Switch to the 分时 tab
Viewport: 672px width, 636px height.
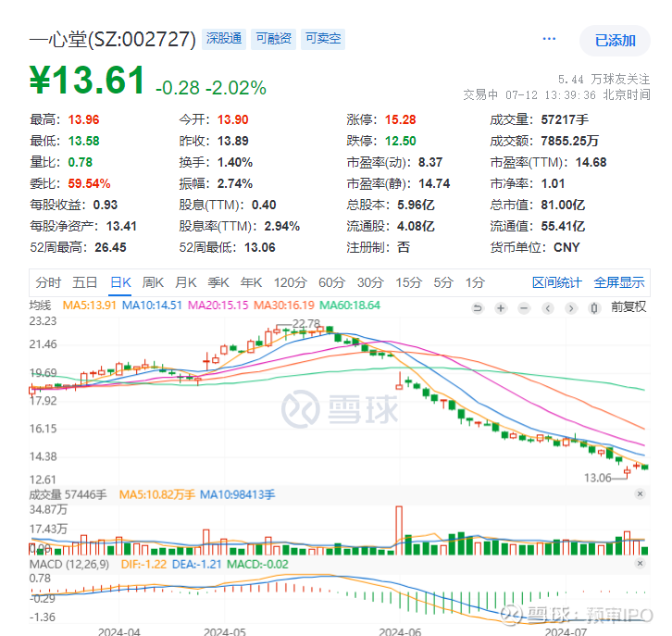tap(48, 283)
